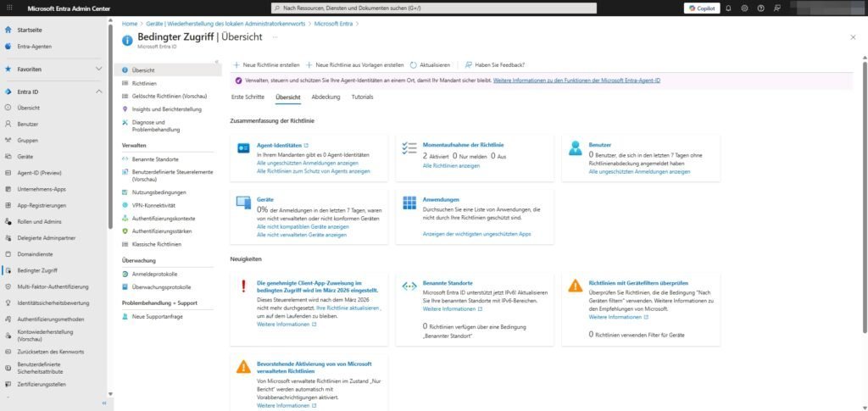Click the Agent-Identitäten card icon

(x=243, y=147)
